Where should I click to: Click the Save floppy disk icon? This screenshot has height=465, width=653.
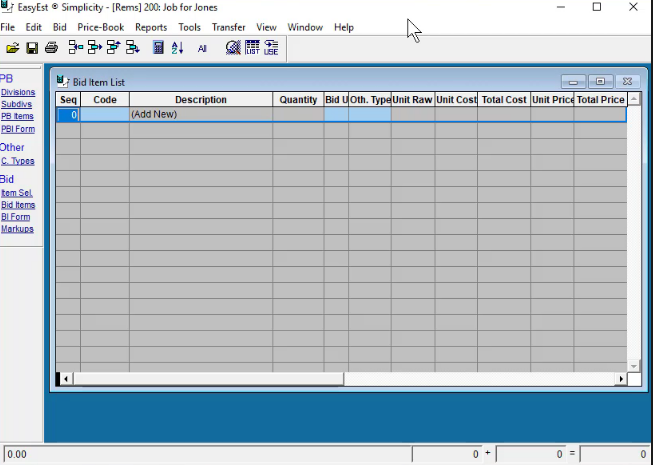coord(32,48)
